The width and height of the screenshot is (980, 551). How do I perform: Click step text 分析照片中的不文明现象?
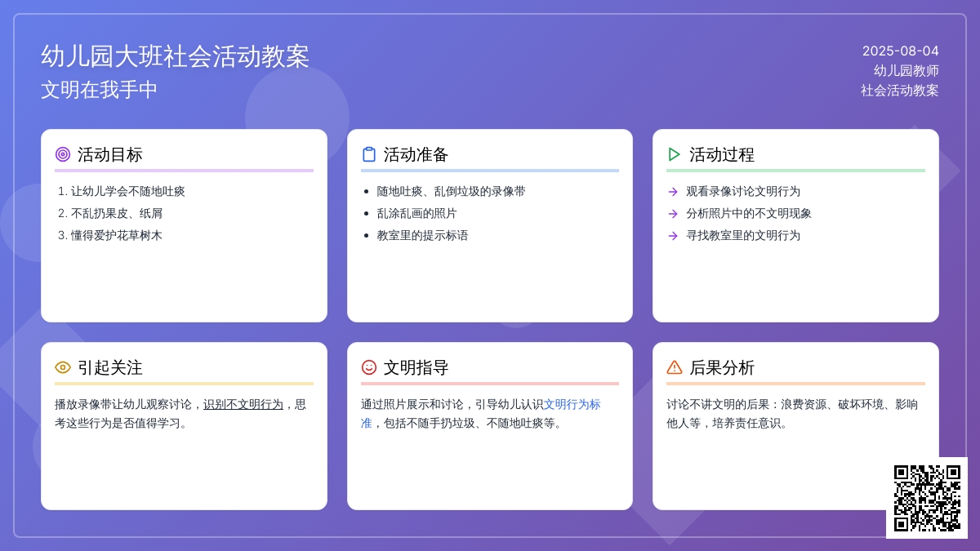(749, 214)
